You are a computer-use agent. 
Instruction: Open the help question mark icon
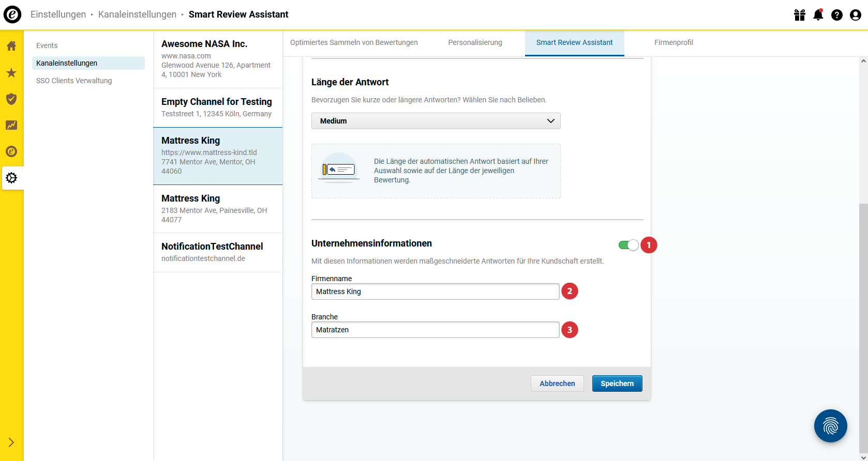(x=837, y=15)
